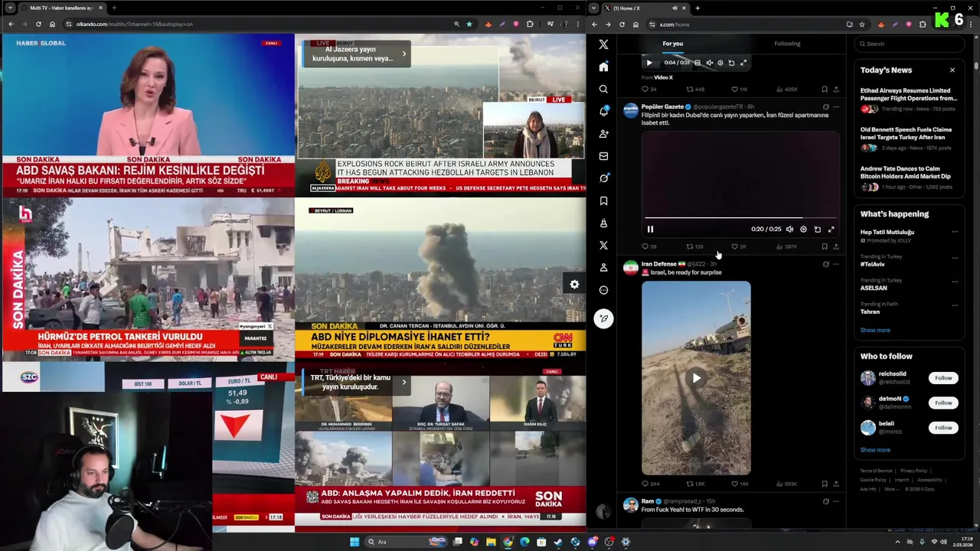Unmute the top Video X clip
This screenshot has width=980, height=551.
709,63
